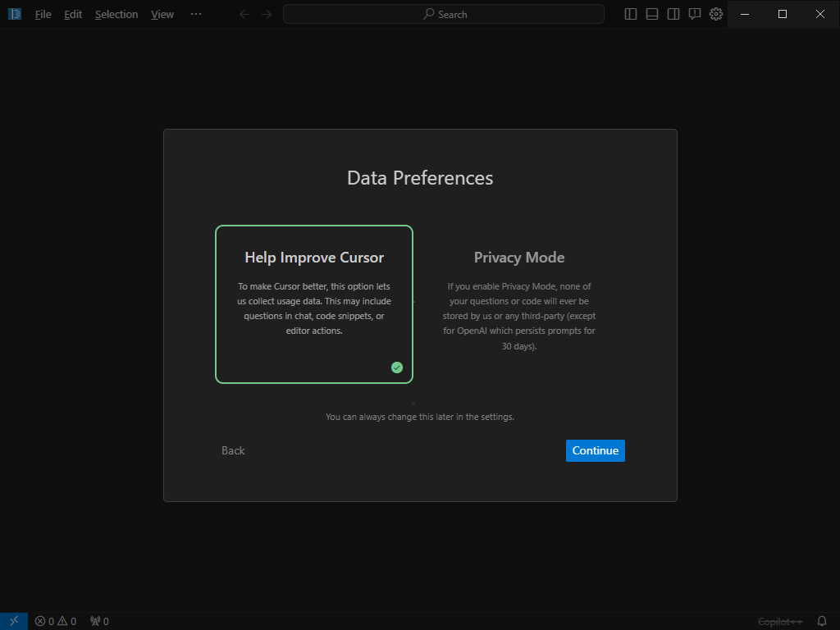Select the Privacy Mode option
The image size is (840, 630).
519,304
